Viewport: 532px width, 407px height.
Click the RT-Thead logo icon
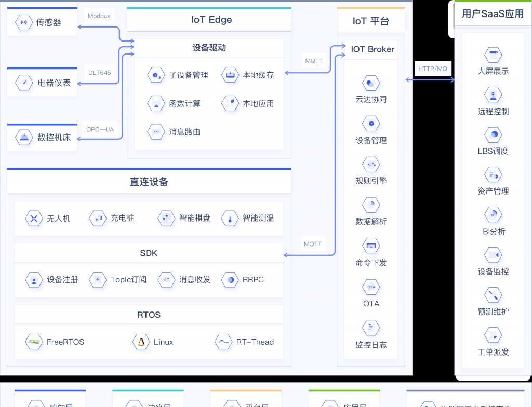click(x=224, y=342)
